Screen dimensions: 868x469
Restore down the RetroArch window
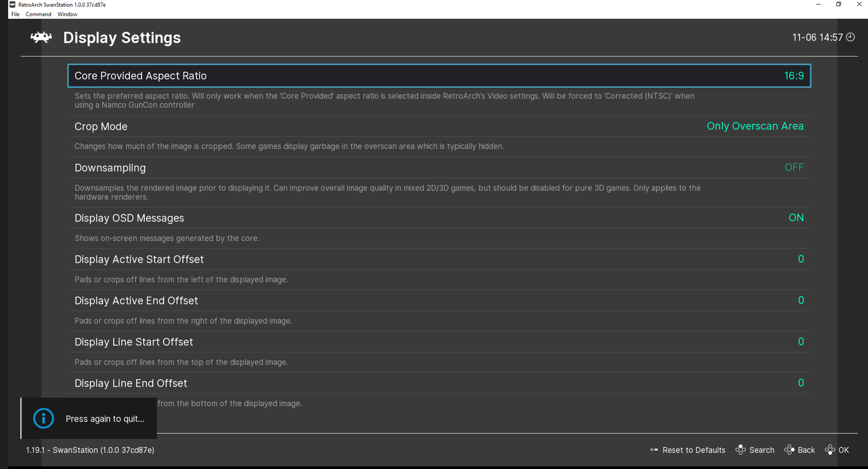[838, 5]
